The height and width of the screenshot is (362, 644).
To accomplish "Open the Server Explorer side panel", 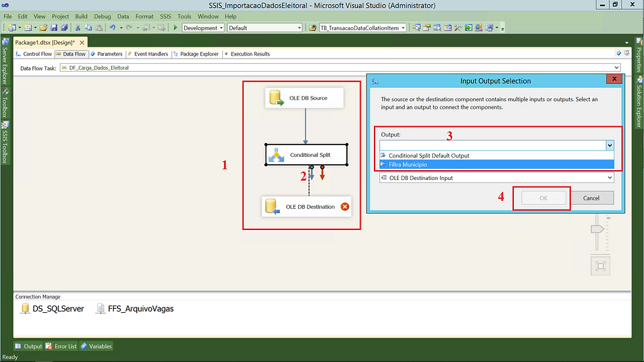I will coord(5,62).
